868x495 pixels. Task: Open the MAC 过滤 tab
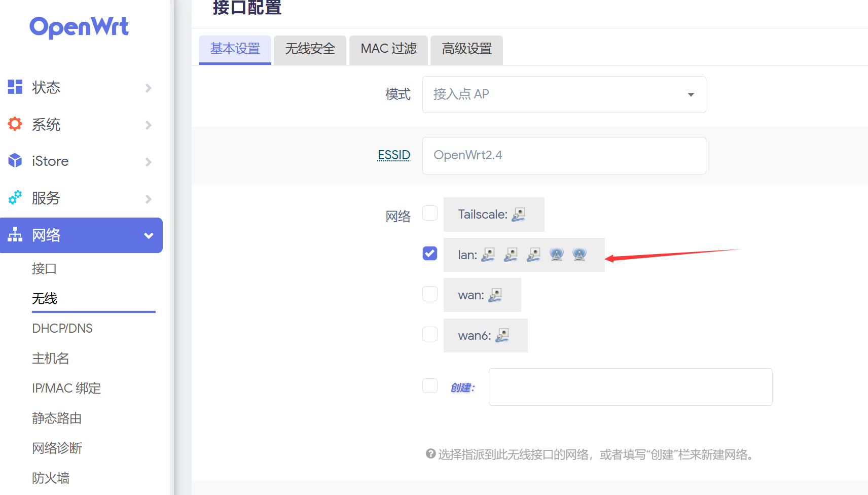(x=388, y=49)
